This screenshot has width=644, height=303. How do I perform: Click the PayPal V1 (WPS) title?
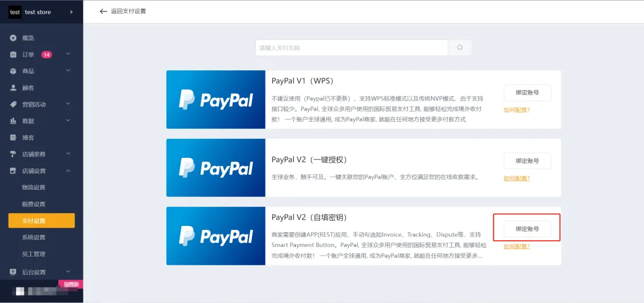point(302,81)
